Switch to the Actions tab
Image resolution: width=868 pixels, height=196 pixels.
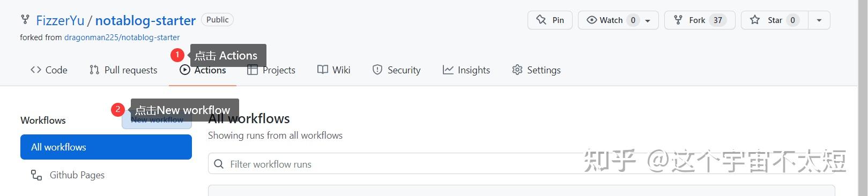[203, 70]
